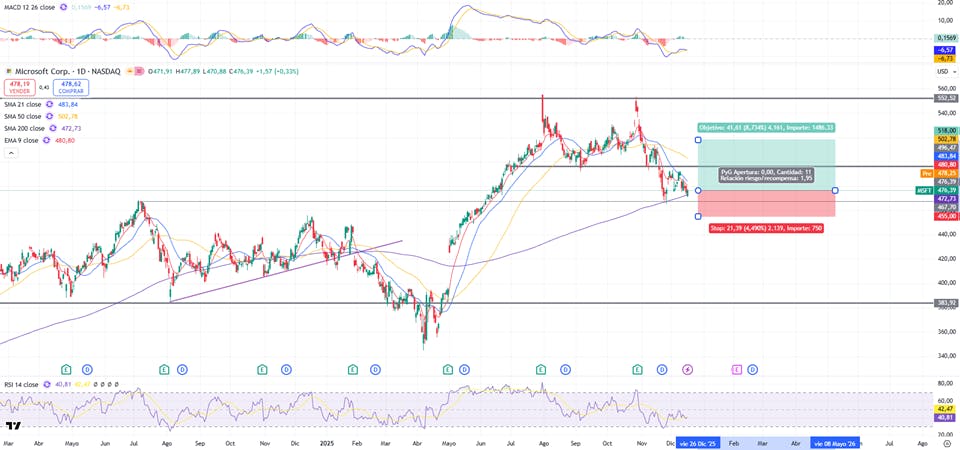The height and width of the screenshot is (450, 960).
Task: Open earnings marker above Feb 2025
Action: [353, 369]
